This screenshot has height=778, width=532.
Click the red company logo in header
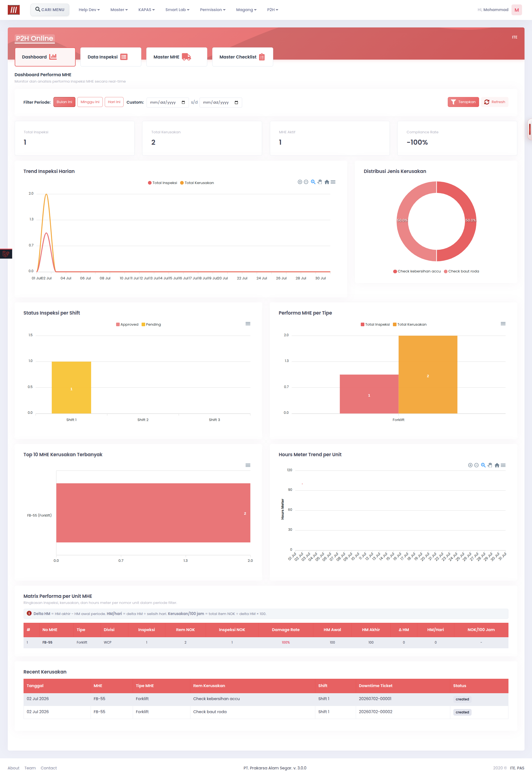[14, 10]
